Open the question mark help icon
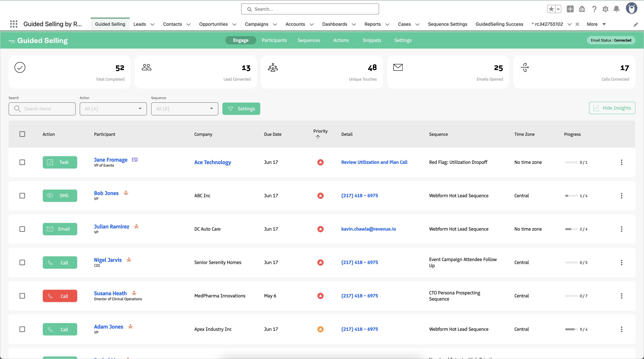The height and width of the screenshot is (359, 644). 594,9
